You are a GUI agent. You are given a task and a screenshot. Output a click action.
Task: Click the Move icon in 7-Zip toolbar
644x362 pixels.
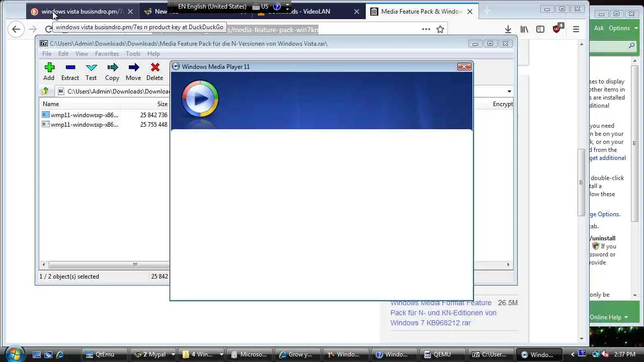coord(133,71)
